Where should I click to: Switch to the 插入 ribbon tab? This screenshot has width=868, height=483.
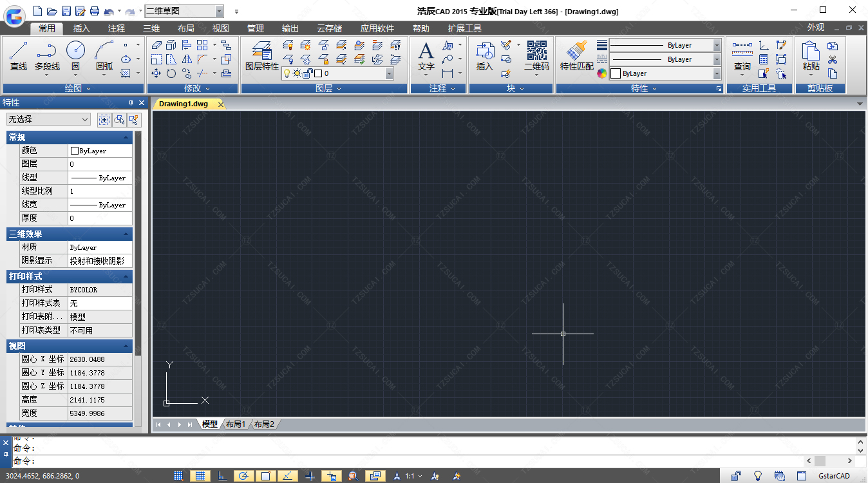tap(82, 28)
